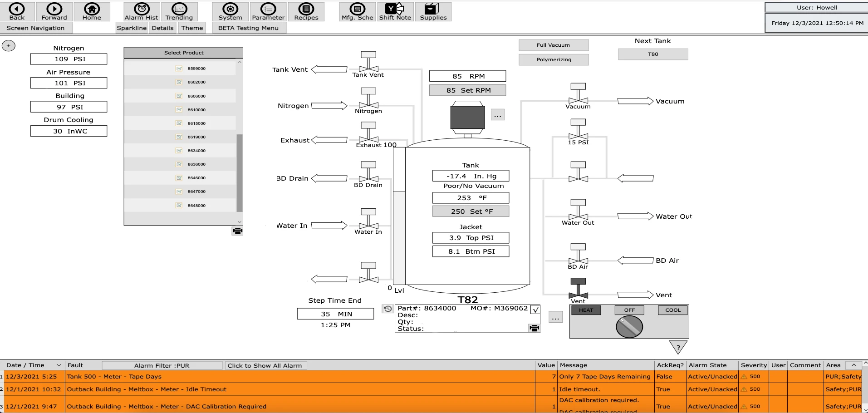Expand using the plus icon top-left
Screen dimensions: 868x413
(x=8, y=45)
